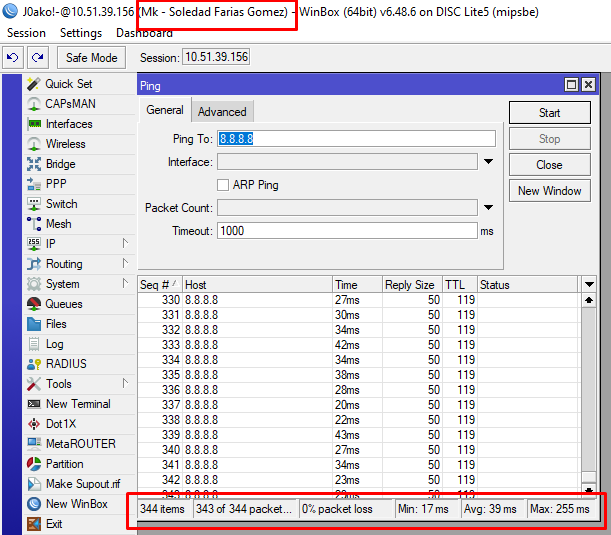Open the Queues panel

click(34, 304)
